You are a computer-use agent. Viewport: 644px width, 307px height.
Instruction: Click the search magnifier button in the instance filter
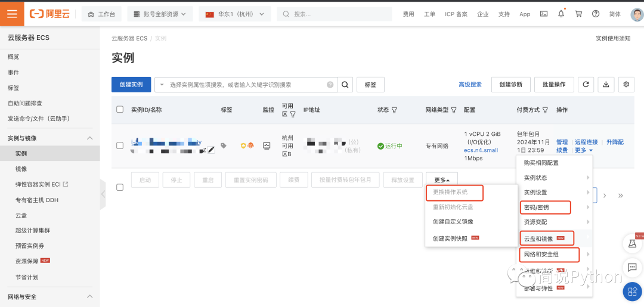tap(345, 85)
